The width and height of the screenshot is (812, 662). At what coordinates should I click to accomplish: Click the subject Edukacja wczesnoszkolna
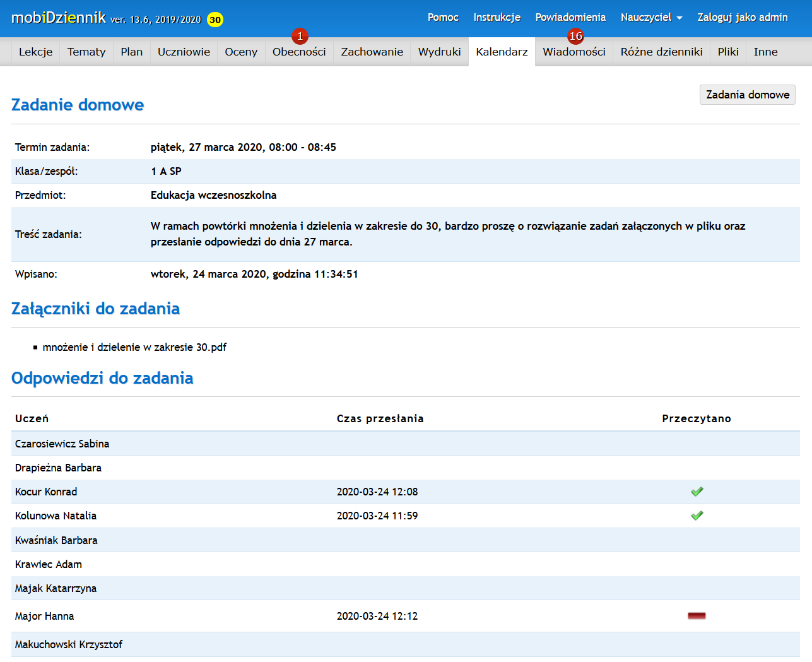click(x=213, y=195)
